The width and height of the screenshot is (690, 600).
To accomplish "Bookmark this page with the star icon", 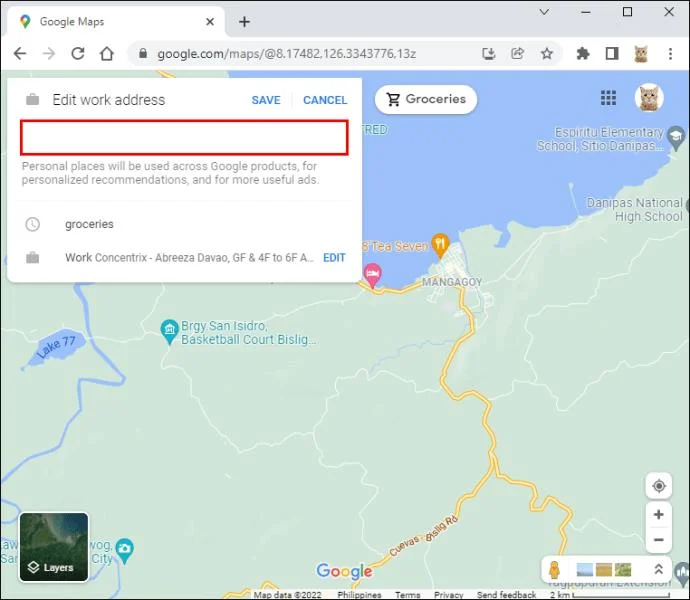I will 547,54.
